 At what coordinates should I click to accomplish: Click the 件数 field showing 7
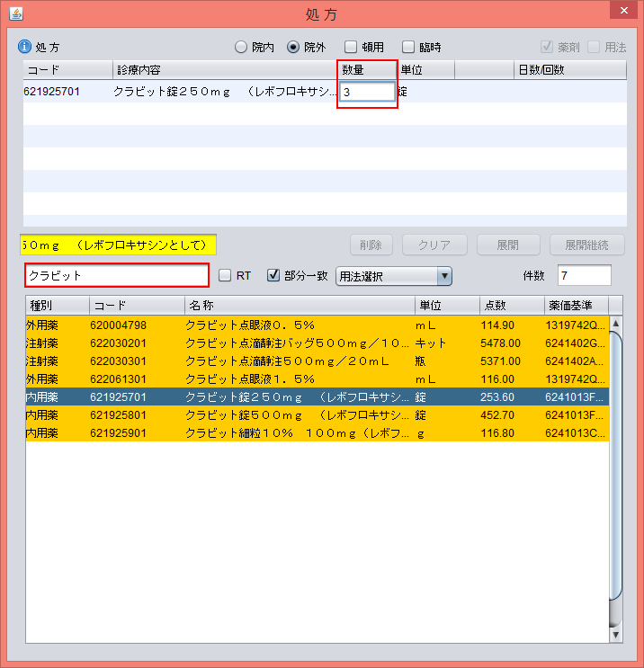[584, 276]
